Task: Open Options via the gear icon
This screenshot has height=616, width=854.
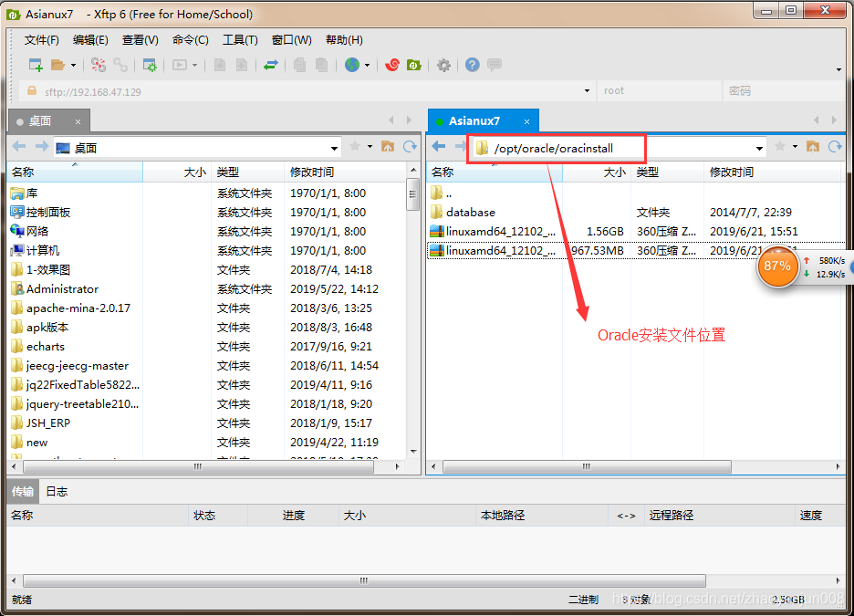Action: pyautogui.click(x=444, y=66)
